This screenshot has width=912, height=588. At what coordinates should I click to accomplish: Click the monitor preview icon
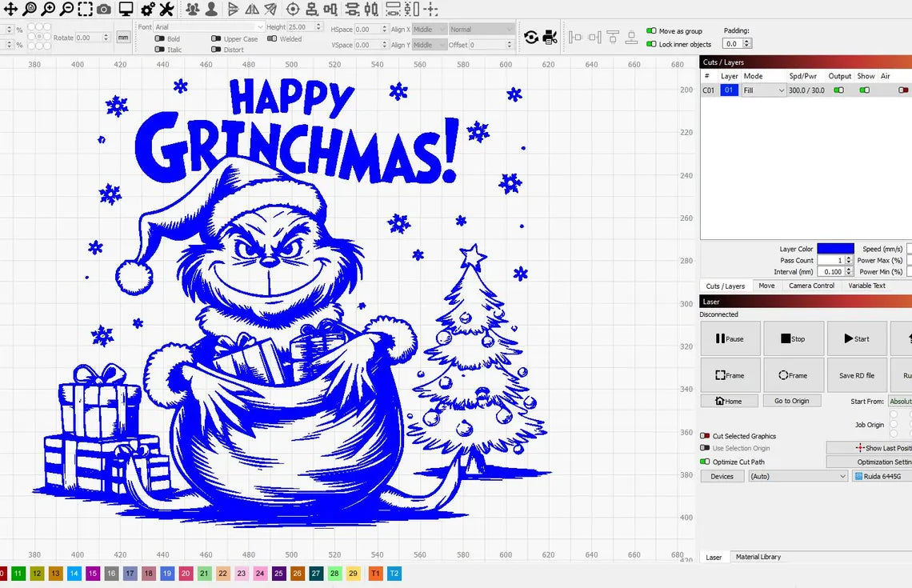tap(126, 10)
